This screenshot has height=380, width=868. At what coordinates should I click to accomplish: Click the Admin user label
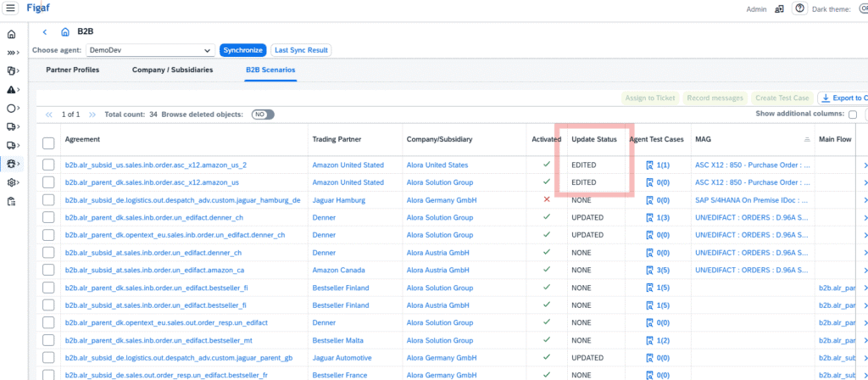(757, 9)
